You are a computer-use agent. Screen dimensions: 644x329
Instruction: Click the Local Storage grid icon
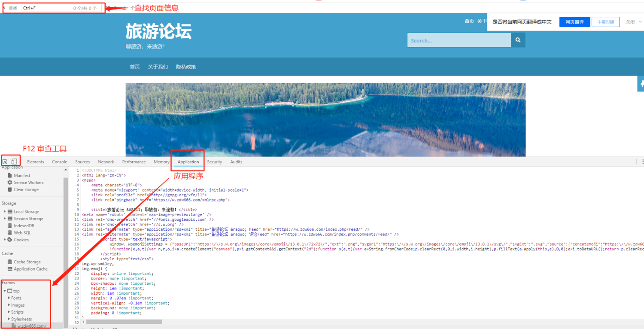10,211
